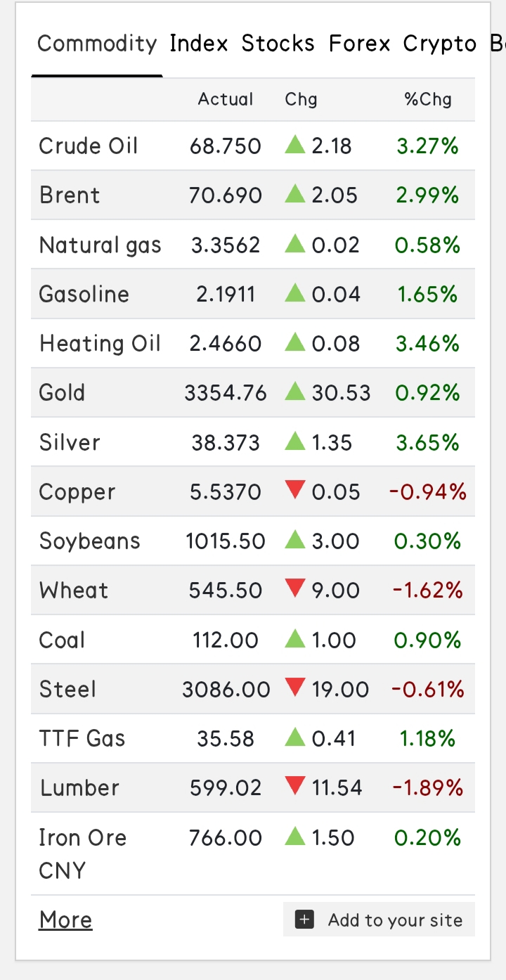Open the Stocks tab

coord(278,44)
